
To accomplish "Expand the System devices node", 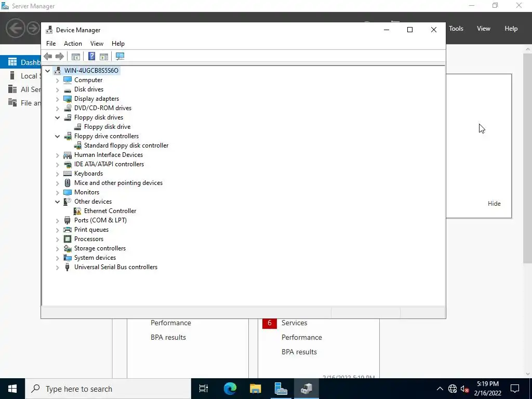I will (x=57, y=258).
